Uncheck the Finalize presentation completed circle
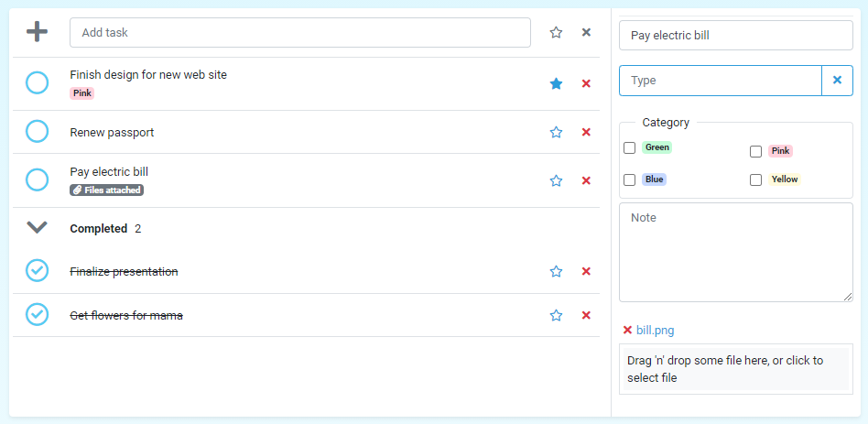The image size is (868, 424). point(38,271)
